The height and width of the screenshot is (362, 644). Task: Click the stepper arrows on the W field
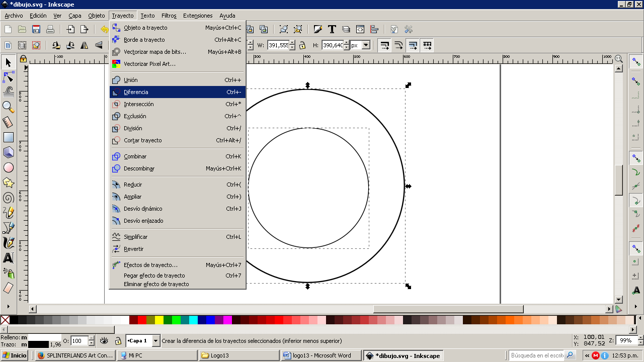pos(293,45)
